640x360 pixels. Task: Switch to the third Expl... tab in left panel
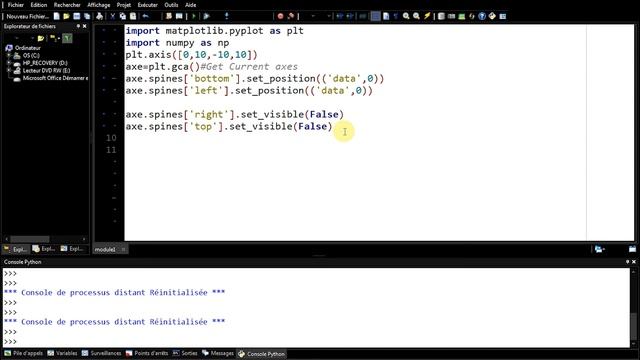(x=72, y=249)
